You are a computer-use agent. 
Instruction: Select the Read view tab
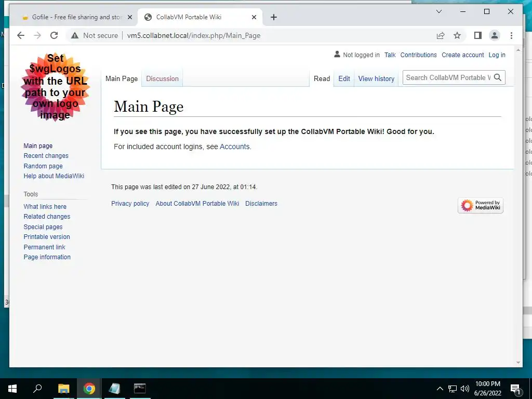(322, 79)
